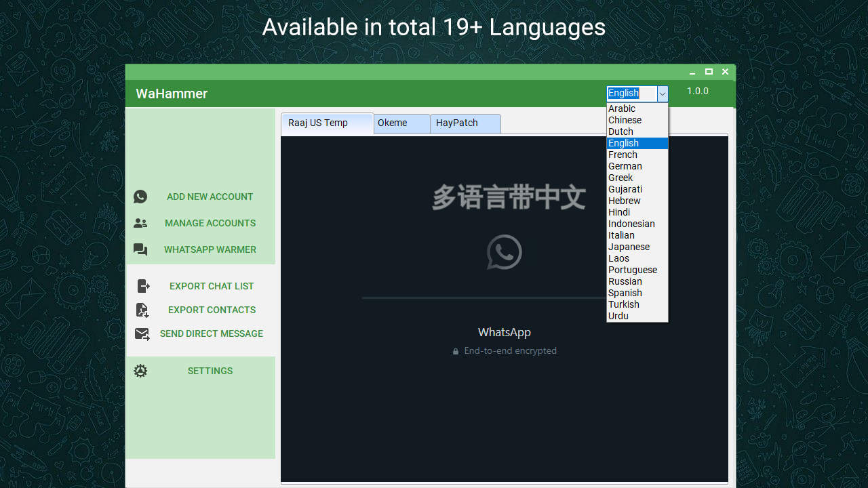The width and height of the screenshot is (868, 488).
Task: Minimize the WaHammer window
Action: pos(692,72)
